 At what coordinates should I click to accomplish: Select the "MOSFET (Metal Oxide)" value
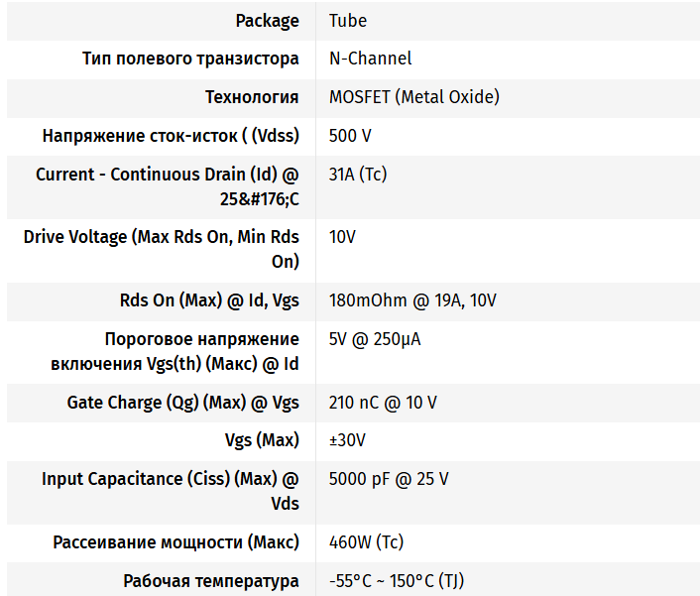point(413,97)
